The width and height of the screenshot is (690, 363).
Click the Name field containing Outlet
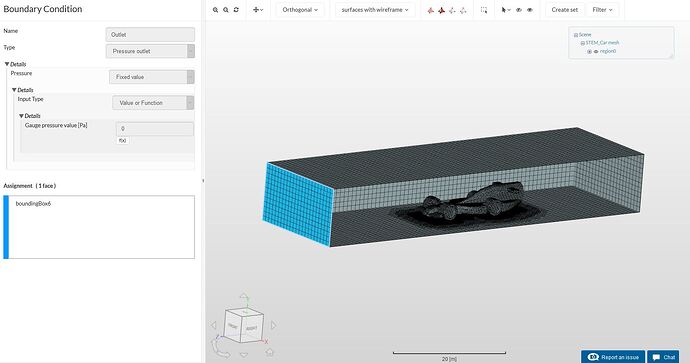[x=150, y=34]
